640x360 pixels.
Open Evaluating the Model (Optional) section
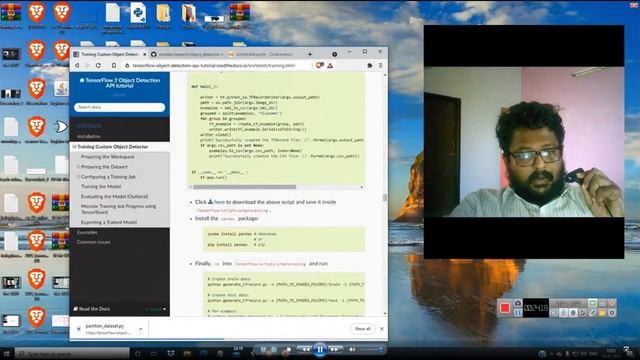(x=114, y=196)
